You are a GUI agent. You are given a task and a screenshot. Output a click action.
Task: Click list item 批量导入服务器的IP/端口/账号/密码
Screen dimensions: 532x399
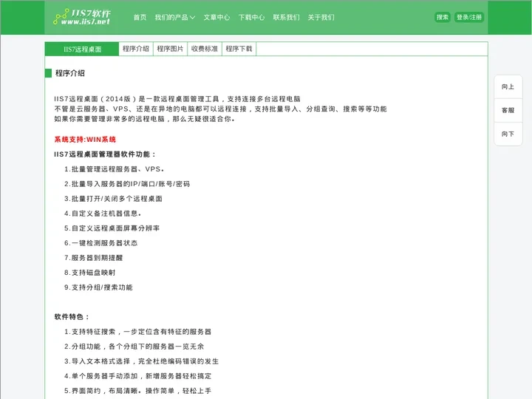(x=127, y=184)
